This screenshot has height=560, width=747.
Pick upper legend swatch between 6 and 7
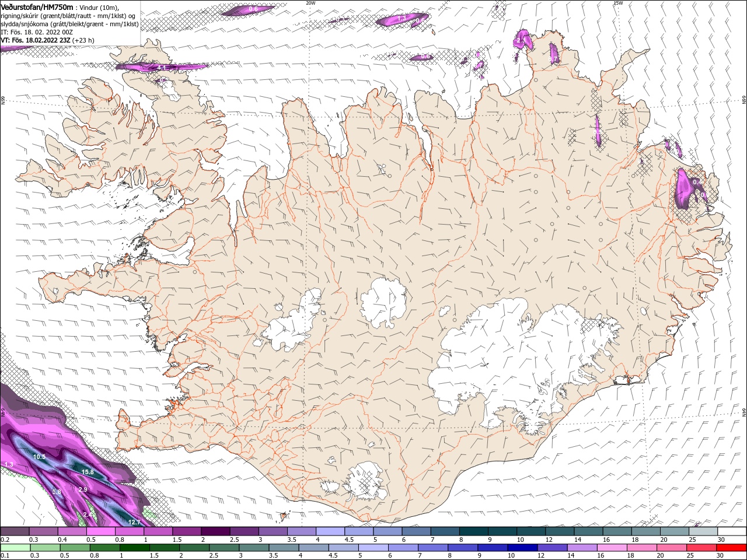(417, 531)
